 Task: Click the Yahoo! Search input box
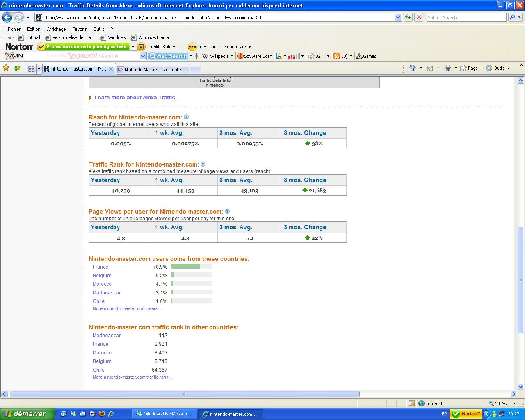click(x=466, y=17)
